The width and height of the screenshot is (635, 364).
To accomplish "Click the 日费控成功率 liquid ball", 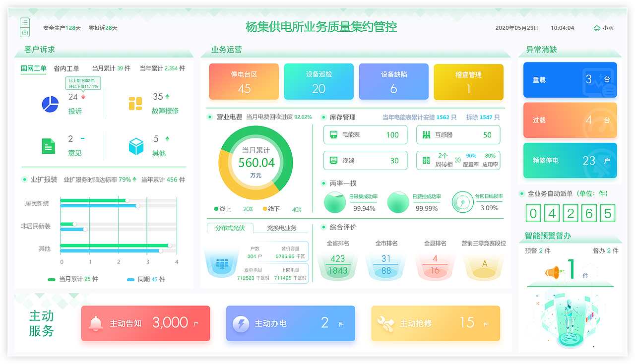I will 398,202.
